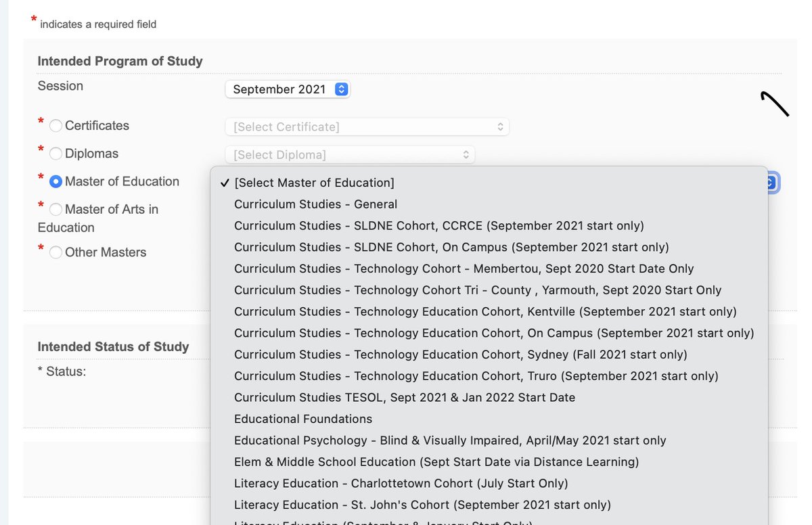This screenshot has width=812, height=525.
Task: Choose Technology Education Cohort, Sydney option
Action: coord(489,355)
